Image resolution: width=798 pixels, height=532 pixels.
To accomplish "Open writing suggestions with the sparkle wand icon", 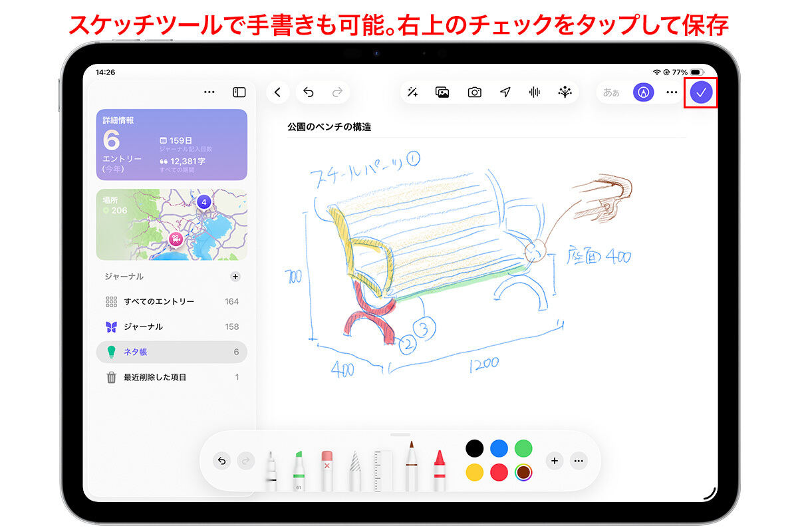I will click(413, 92).
